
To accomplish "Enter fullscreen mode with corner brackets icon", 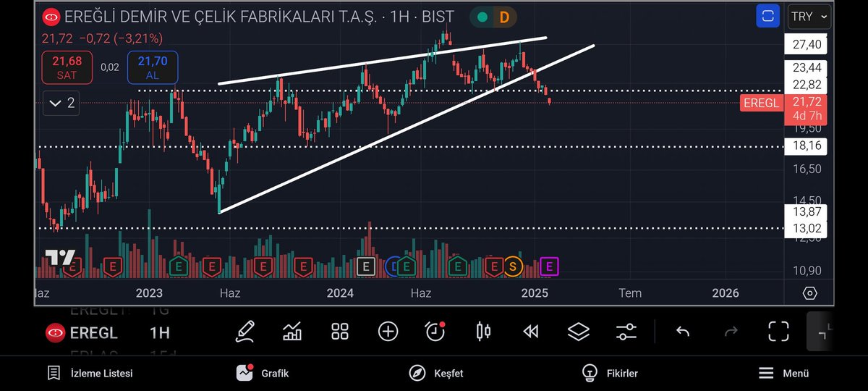I will (778, 332).
